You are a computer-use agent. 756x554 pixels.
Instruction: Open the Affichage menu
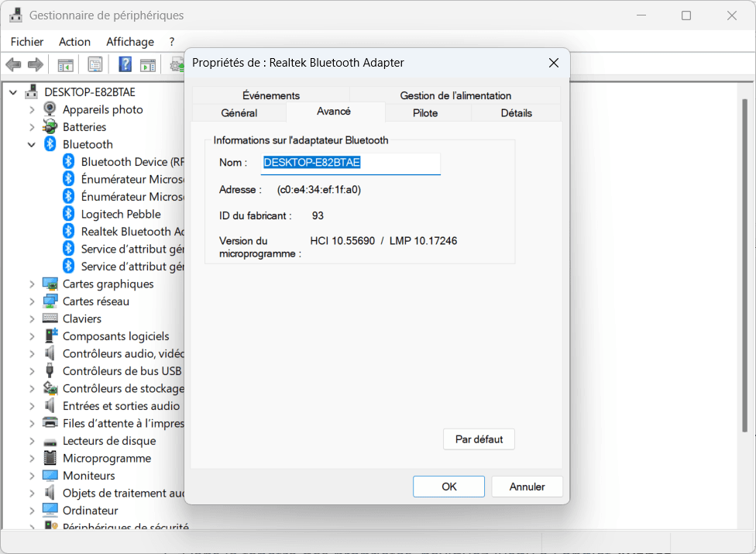tap(130, 42)
